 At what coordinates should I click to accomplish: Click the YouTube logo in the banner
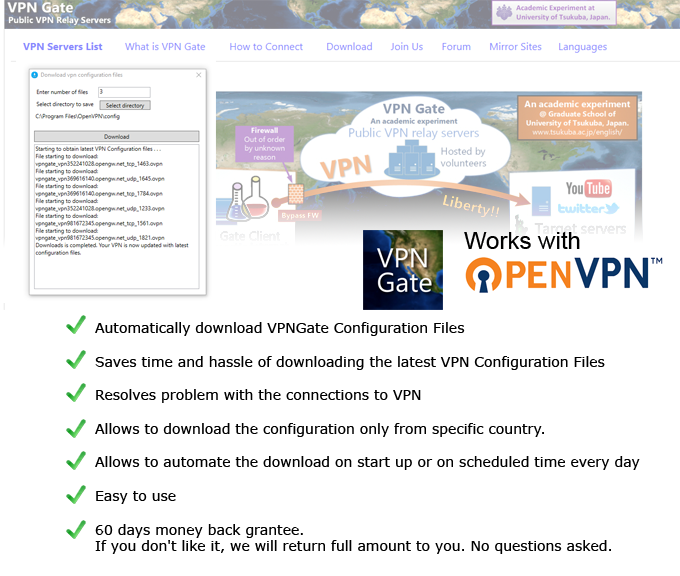point(588,188)
